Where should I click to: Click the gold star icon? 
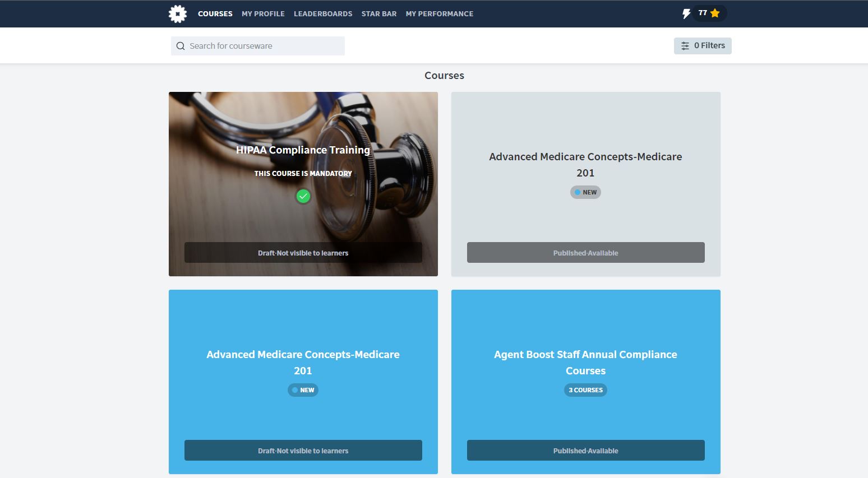[715, 13]
